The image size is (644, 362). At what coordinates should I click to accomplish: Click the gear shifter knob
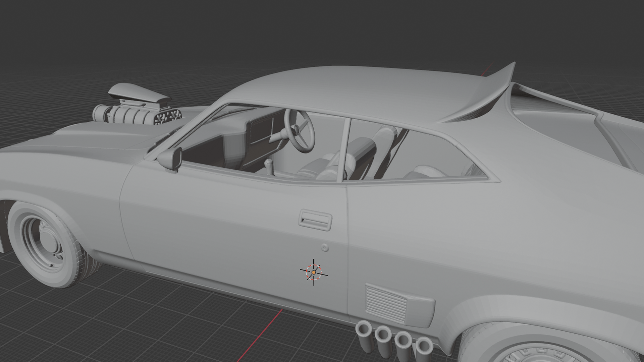point(269,163)
